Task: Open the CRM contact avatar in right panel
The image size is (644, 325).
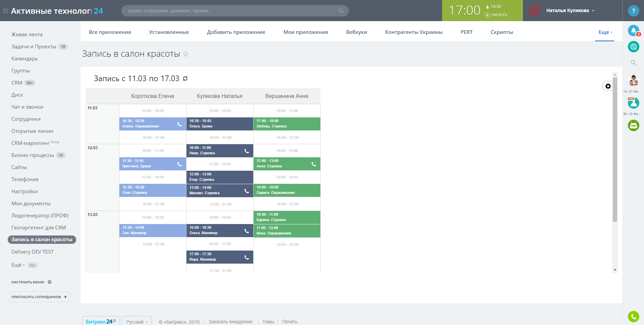Action: [633, 103]
